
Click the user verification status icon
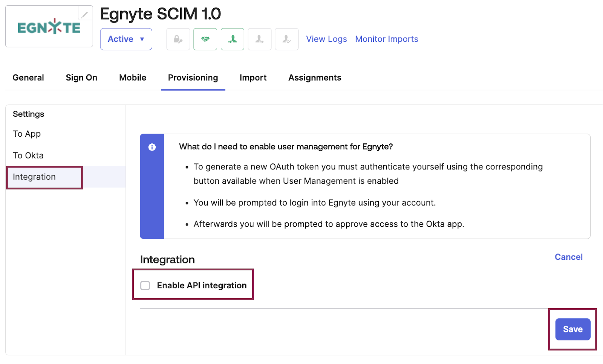[x=286, y=39]
